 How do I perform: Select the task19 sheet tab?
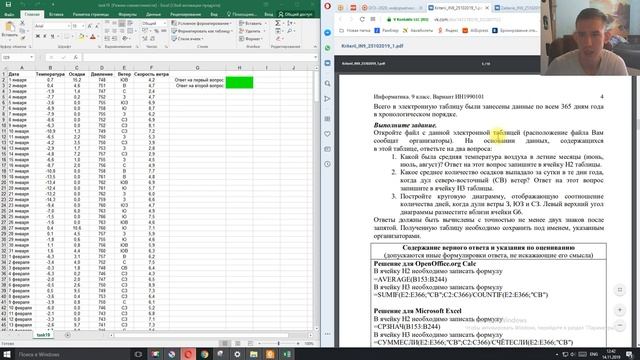(43, 335)
